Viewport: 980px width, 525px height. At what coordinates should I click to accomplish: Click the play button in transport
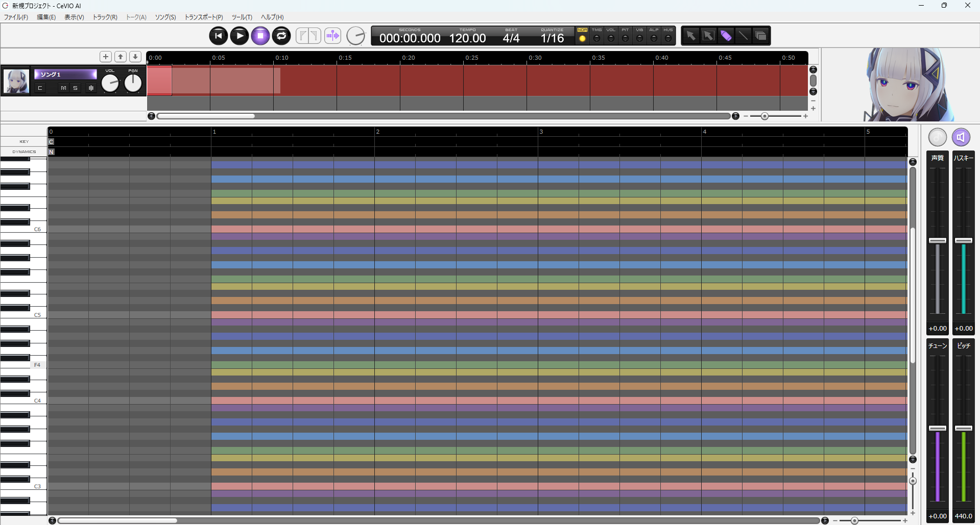(x=240, y=36)
